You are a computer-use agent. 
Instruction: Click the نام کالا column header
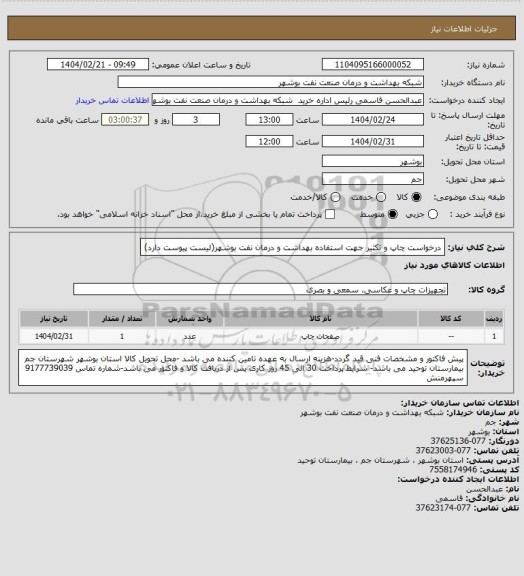[x=320, y=318]
